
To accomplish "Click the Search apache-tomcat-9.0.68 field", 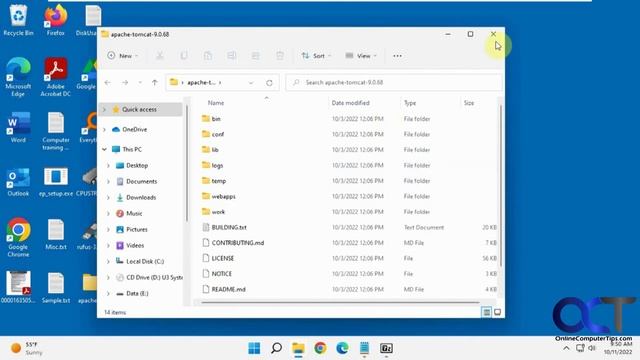I will point(394,82).
